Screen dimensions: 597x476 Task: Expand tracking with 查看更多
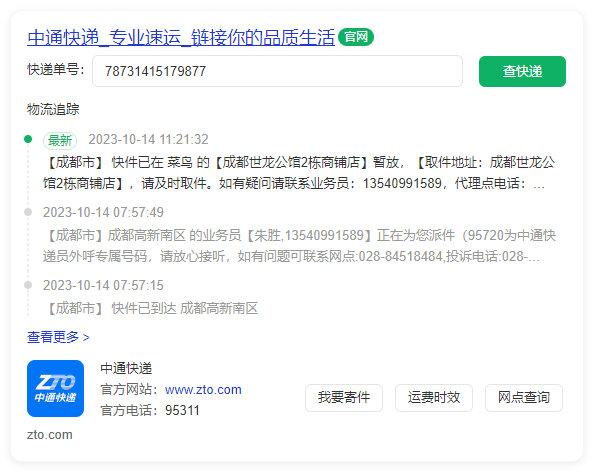click(x=58, y=337)
